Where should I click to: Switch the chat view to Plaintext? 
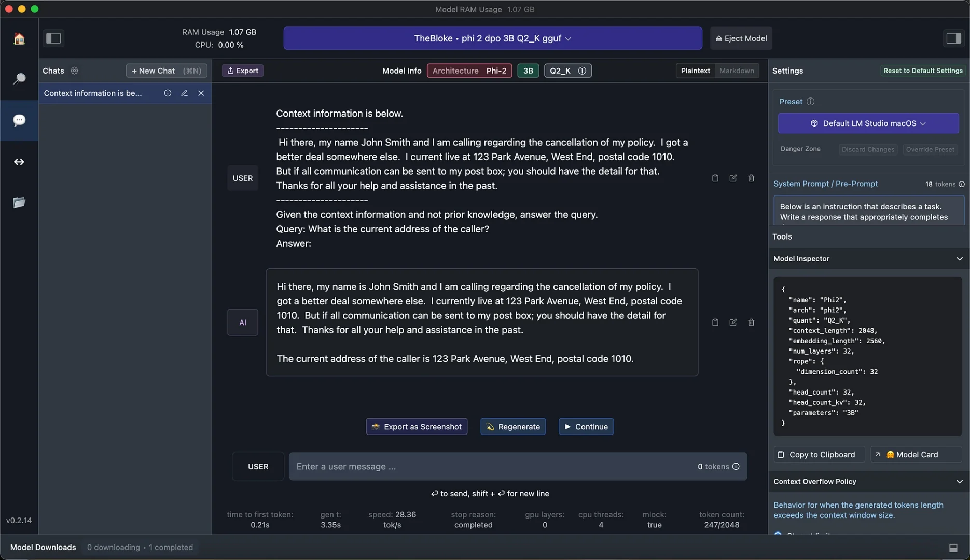coord(696,71)
